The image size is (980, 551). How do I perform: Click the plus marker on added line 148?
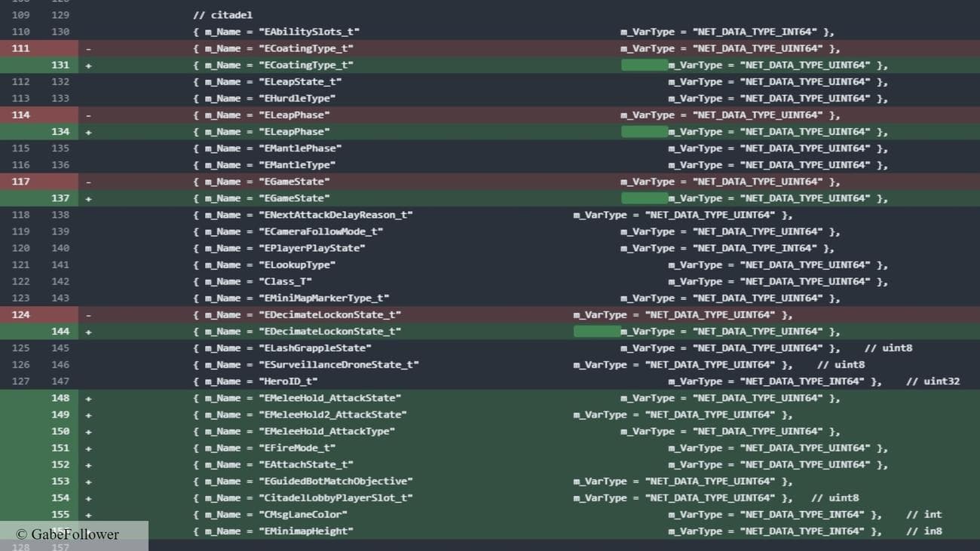(x=88, y=398)
